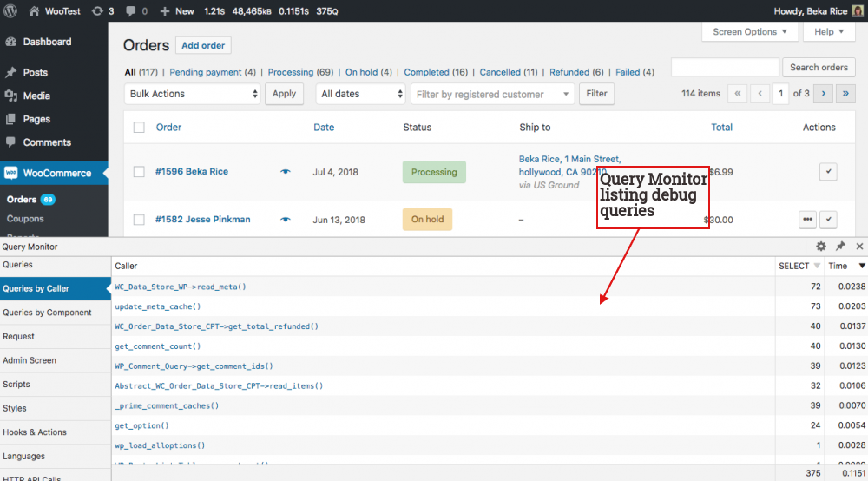868x481 pixels.
Task: Preview order #1582 with eye icon
Action: pos(285,219)
